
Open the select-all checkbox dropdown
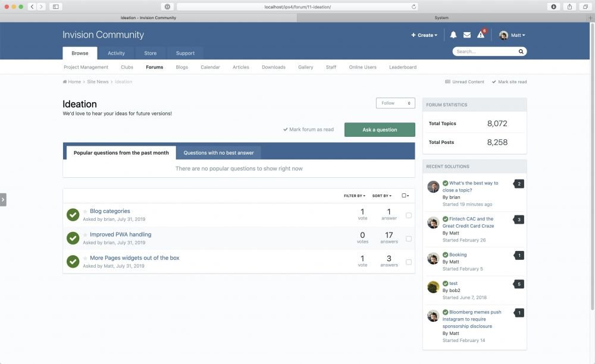[405, 196]
